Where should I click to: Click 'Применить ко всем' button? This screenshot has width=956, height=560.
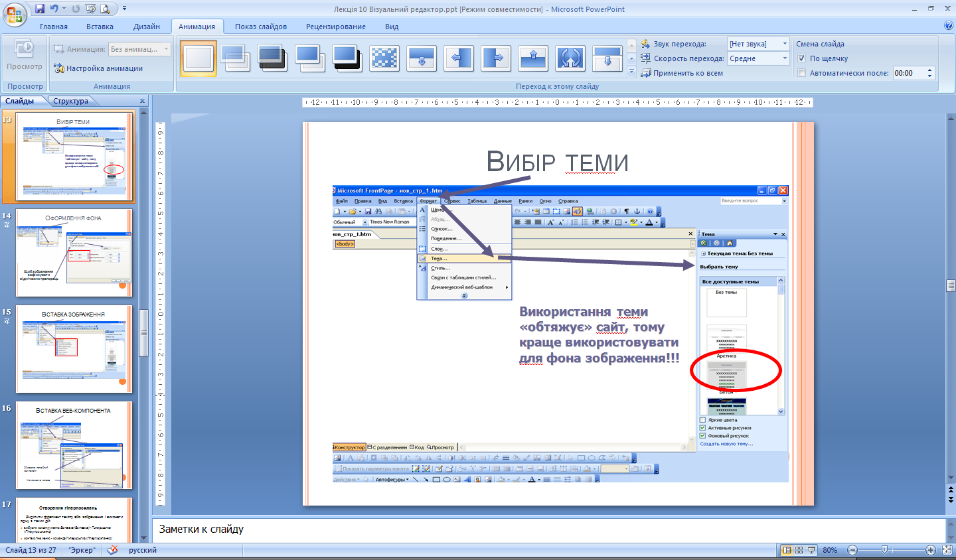pos(682,73)
